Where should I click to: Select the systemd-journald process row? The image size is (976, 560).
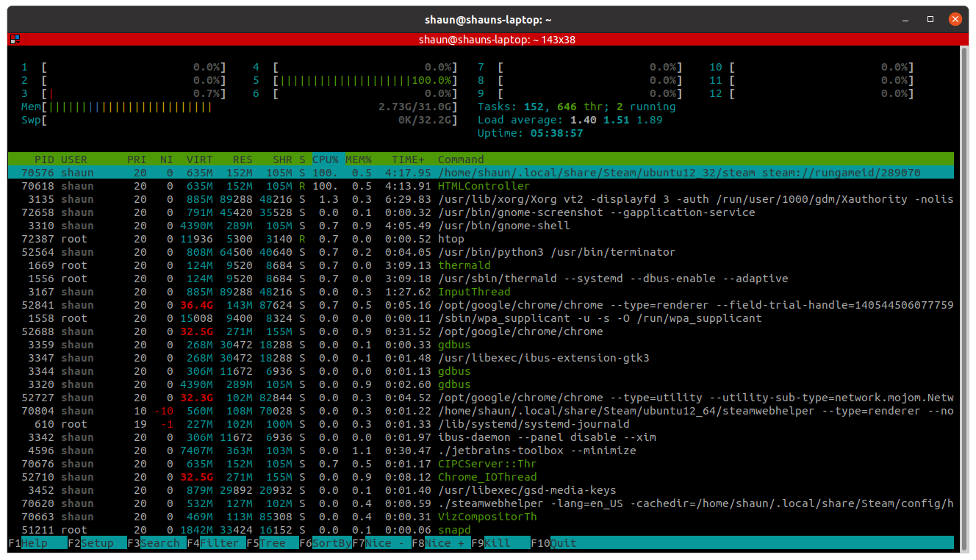click(481, 424)
